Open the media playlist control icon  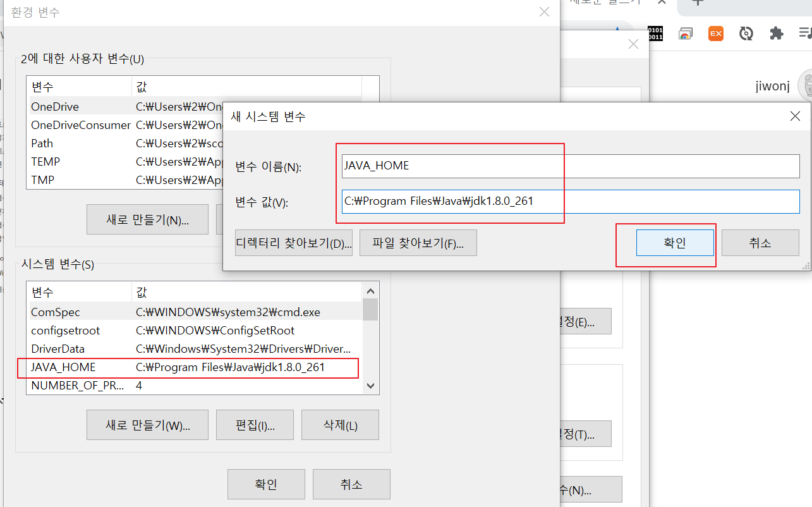[805, 34]
